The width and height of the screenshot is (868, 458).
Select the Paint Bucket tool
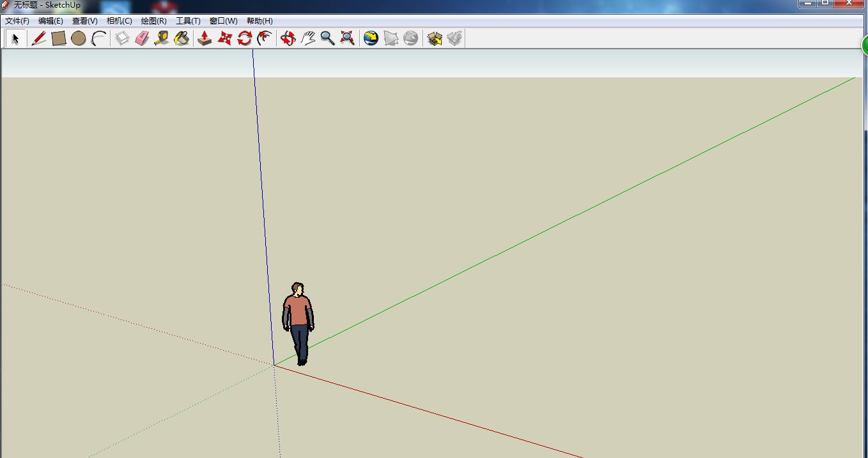pyautogui.click(x=182, y=39)
